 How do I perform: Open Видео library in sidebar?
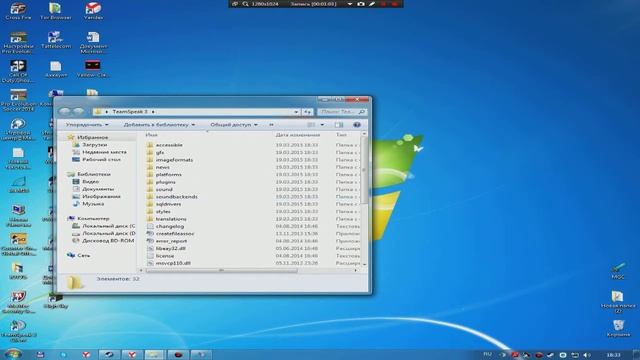pyautogui.click(x=90, y=181)
